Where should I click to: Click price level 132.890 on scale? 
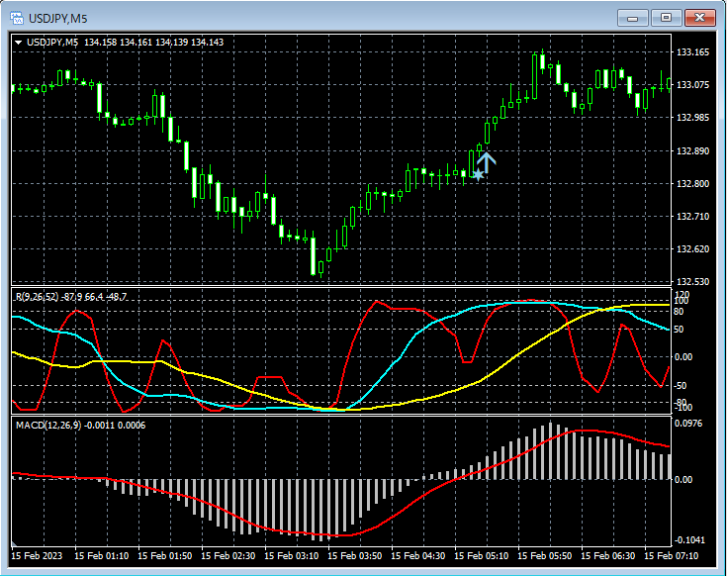tap(692, 151)
